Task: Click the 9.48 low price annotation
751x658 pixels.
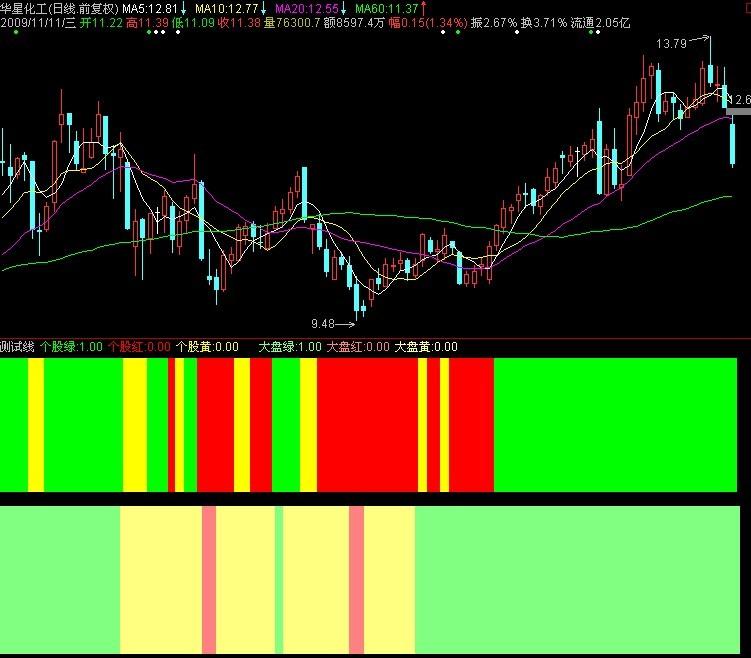Action: point(323,324)
